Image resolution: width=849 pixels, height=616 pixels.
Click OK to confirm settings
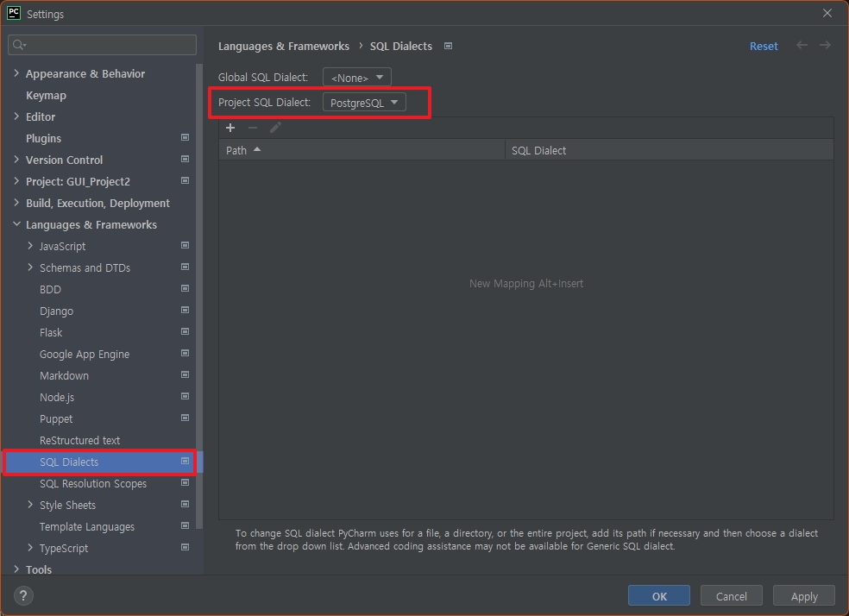(659, 596)
